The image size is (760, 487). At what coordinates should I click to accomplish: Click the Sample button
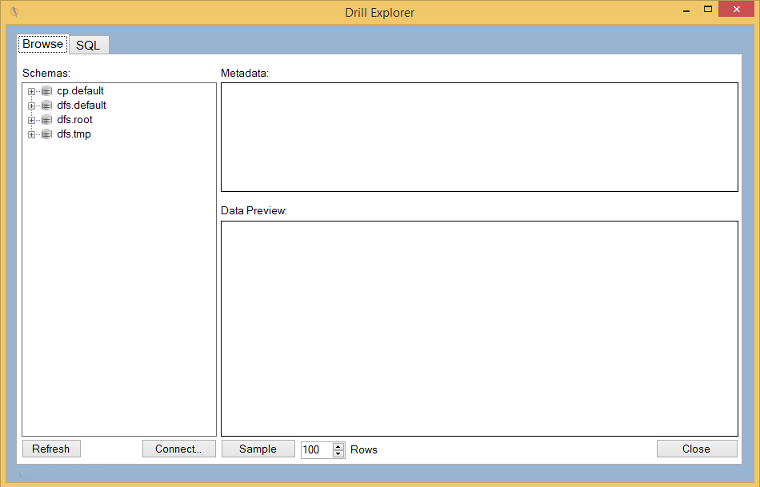click(257, 449)
